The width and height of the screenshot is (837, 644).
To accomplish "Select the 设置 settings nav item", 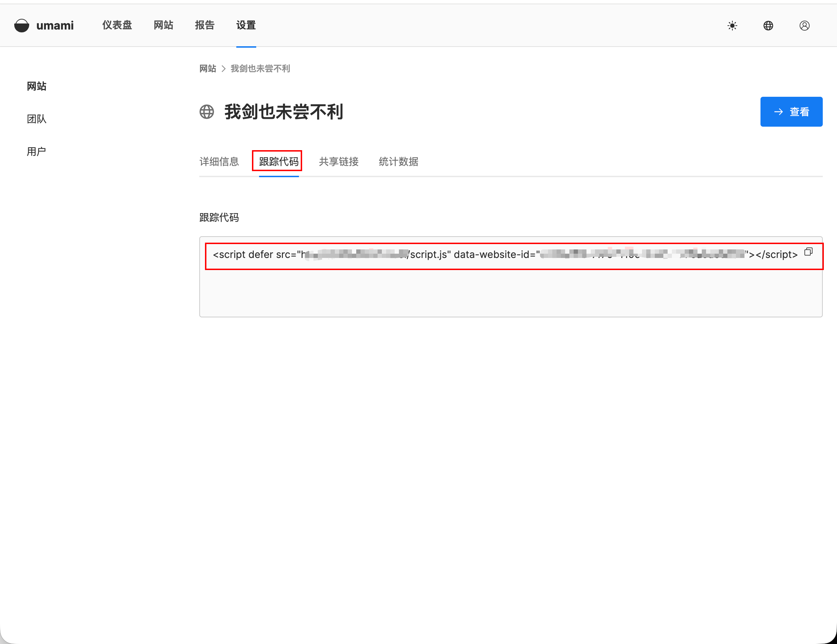I will 246,25.
